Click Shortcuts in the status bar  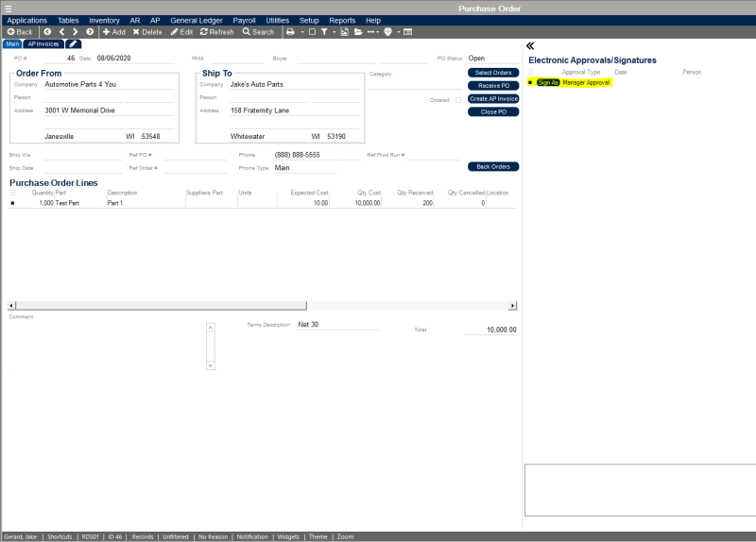click(60, 536)
